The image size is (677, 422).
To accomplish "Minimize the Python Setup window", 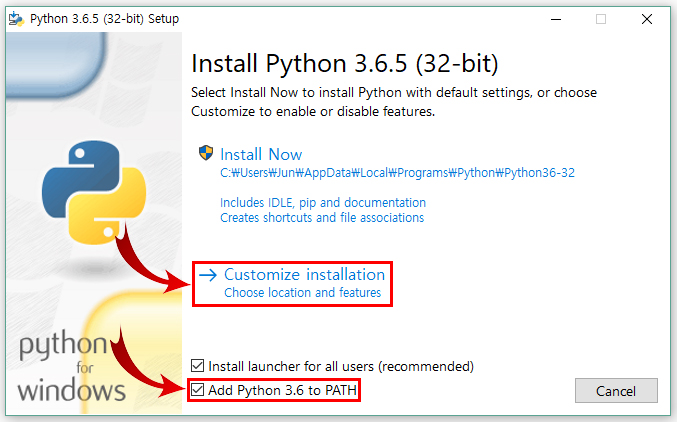I will tap(556, 19).
